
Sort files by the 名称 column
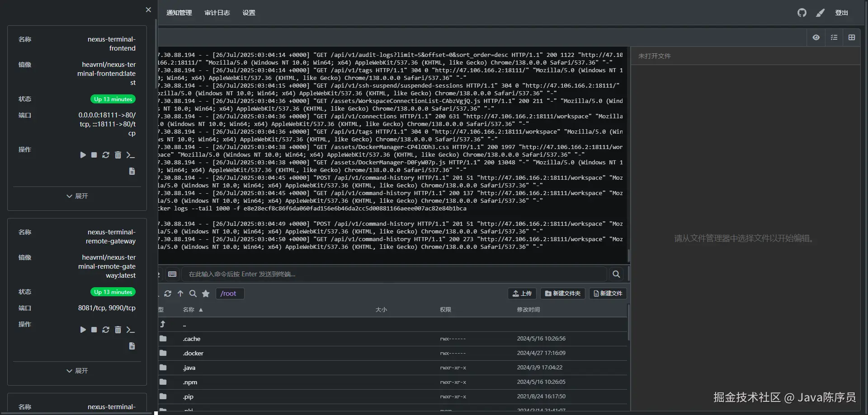[189, 310]
